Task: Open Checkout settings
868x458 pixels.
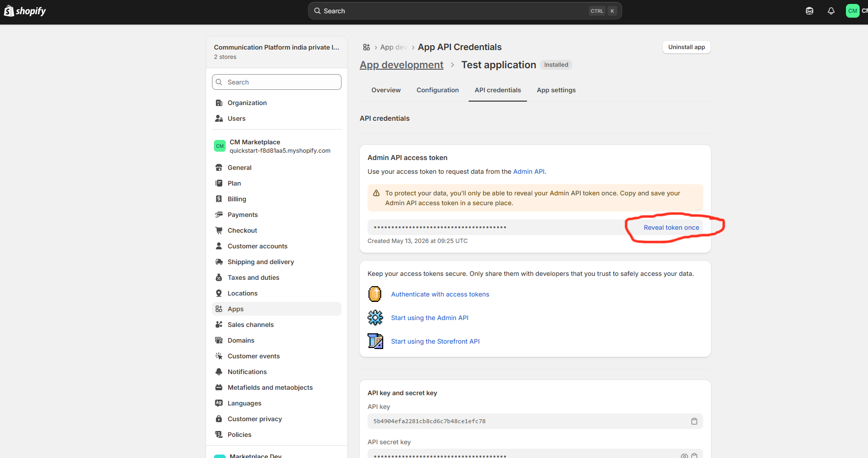Action: (x=277, y=230)
